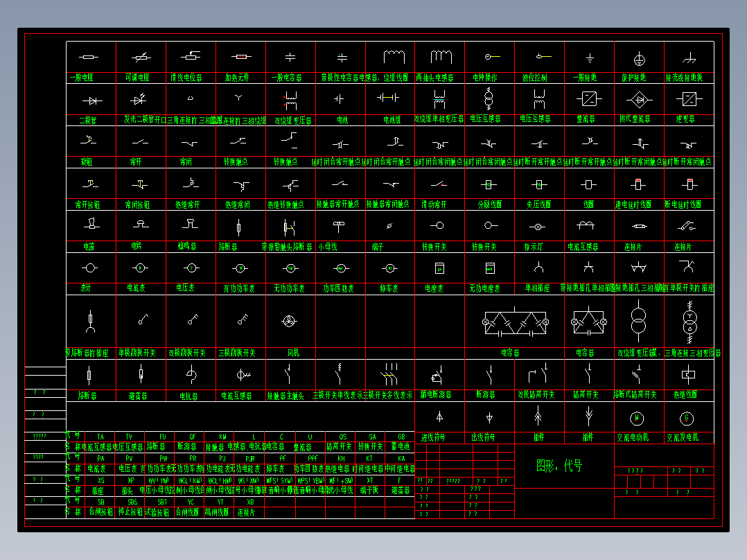Click the 蓄电池 cell under GB
This screenshot has height=560, width=747.
pyautogui.click(x=401, y=446)
